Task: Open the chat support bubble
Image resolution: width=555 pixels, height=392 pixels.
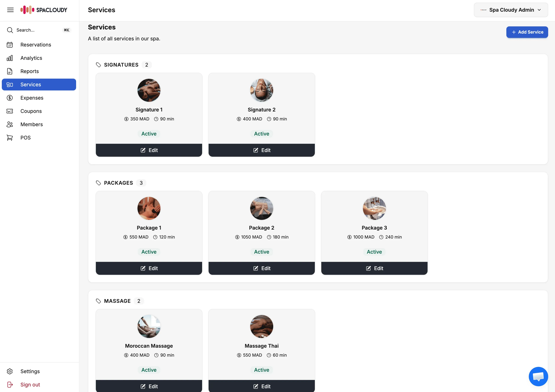Action: click(538, 377)
